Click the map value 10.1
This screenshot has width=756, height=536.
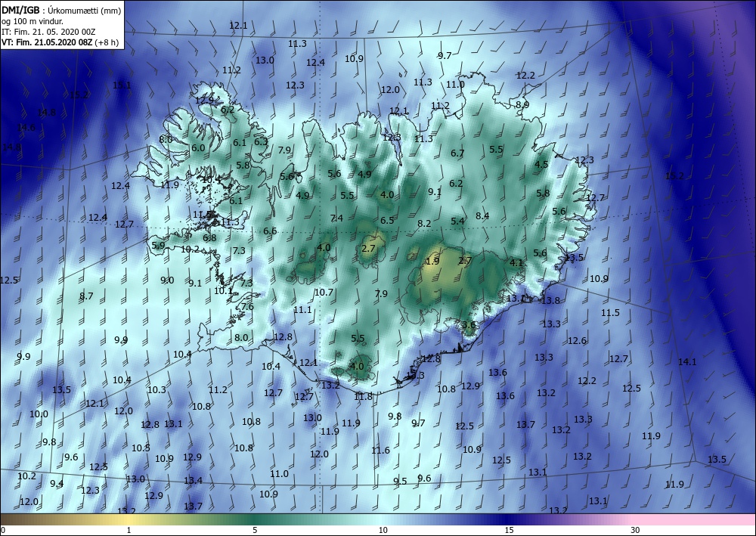tap(223, 291)
